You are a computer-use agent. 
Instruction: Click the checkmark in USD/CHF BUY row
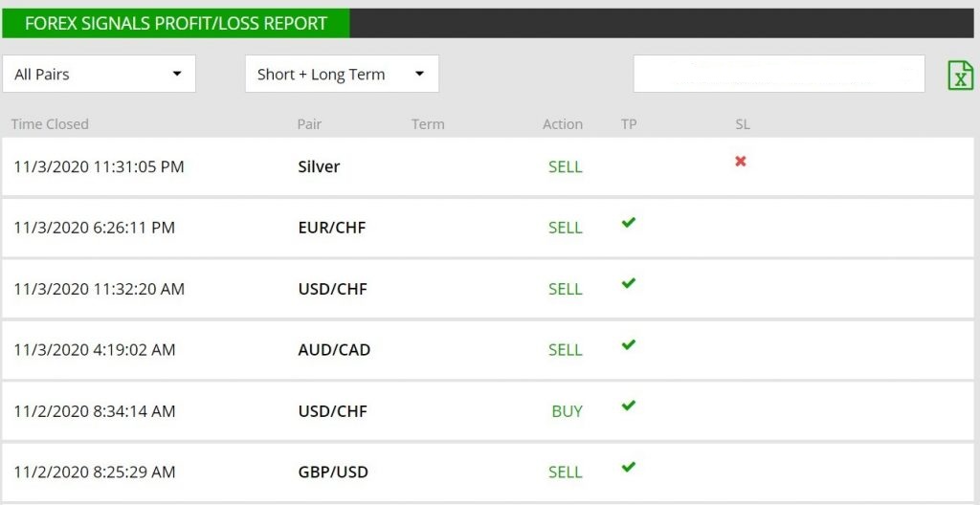[x=628, y=406]
